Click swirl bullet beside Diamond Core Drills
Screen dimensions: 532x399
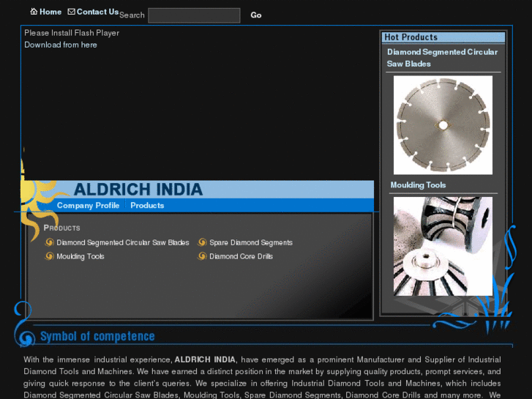[x=202, y=256]
